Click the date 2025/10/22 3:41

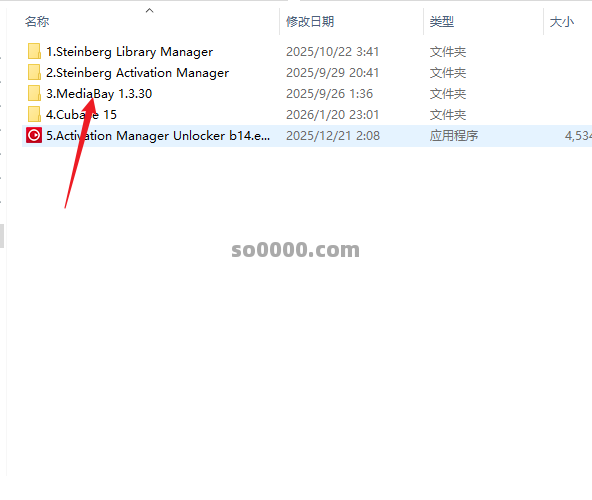tap(332, 52)
